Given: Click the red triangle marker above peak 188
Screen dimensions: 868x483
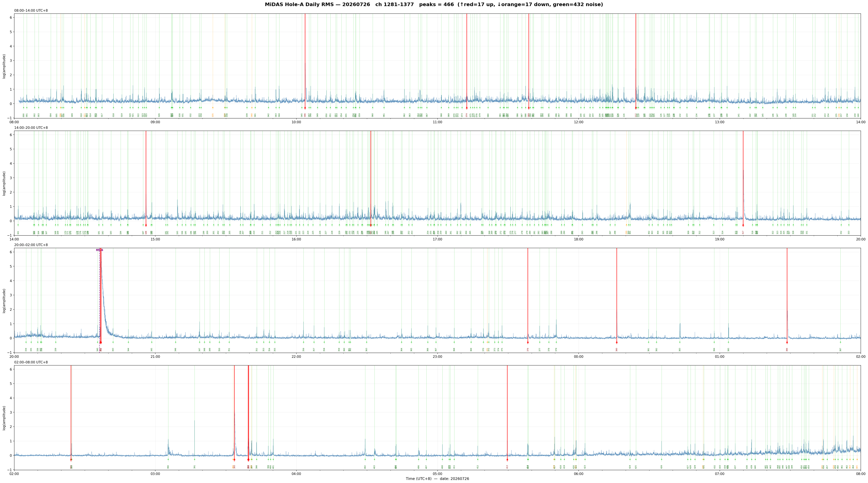Looking at the screenshot, I should (146, 225).
